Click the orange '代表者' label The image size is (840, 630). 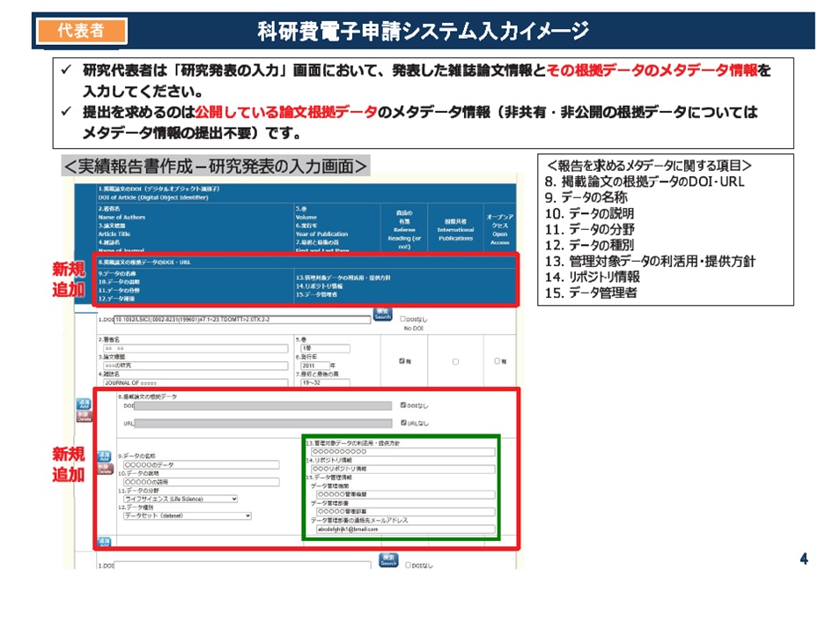point(81,31)
